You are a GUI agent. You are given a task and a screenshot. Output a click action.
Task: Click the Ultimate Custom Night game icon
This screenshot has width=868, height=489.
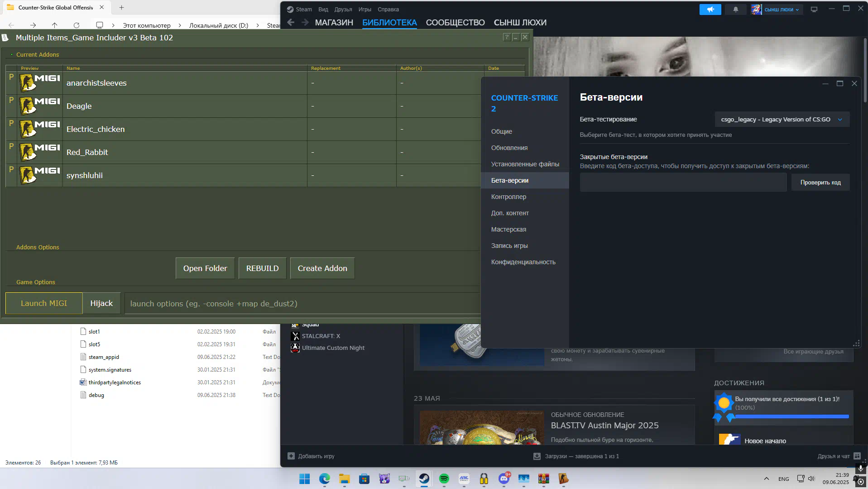pyautogui.click(x=295, y=348)
